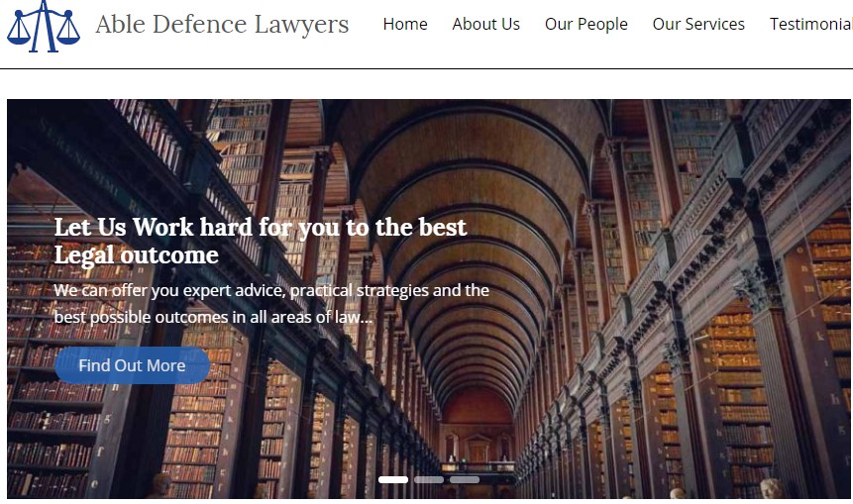Click the Able Defence Lawyers site title
This screenshot has width=853, height=504.
[222, 24]
